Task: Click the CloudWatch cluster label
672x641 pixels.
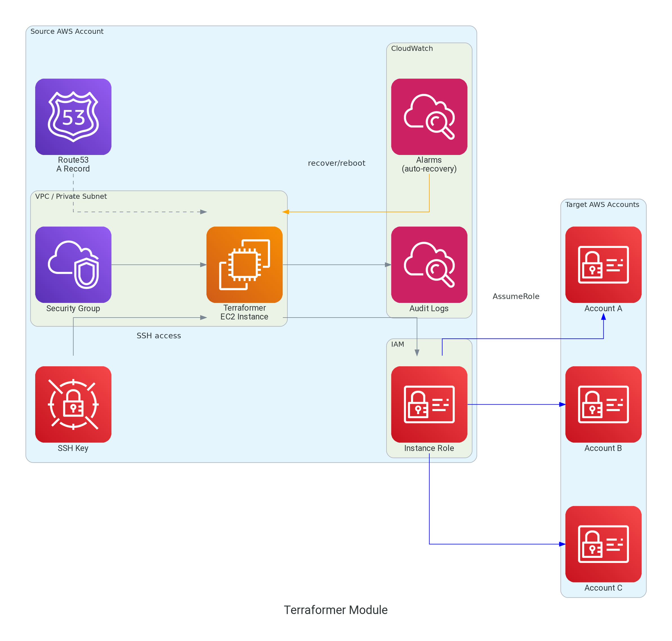Action: point(412,48)
